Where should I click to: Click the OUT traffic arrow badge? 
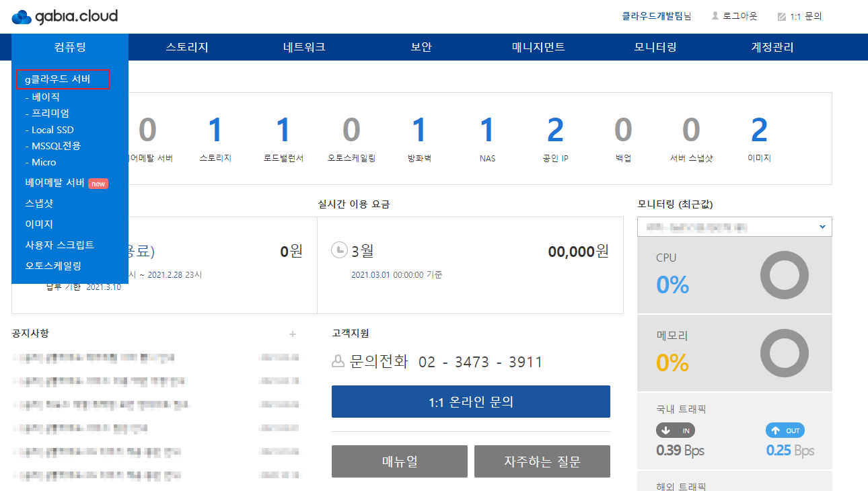tap(785, 430)
